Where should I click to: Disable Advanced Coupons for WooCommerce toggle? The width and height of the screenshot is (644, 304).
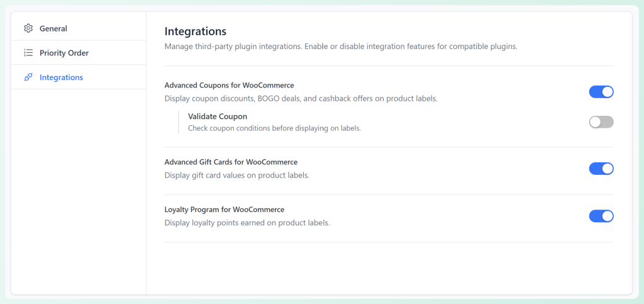click(x=601, y=92)
